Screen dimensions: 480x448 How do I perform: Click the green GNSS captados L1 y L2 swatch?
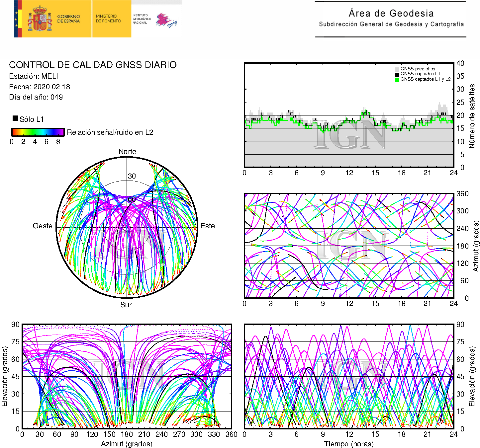397,80
